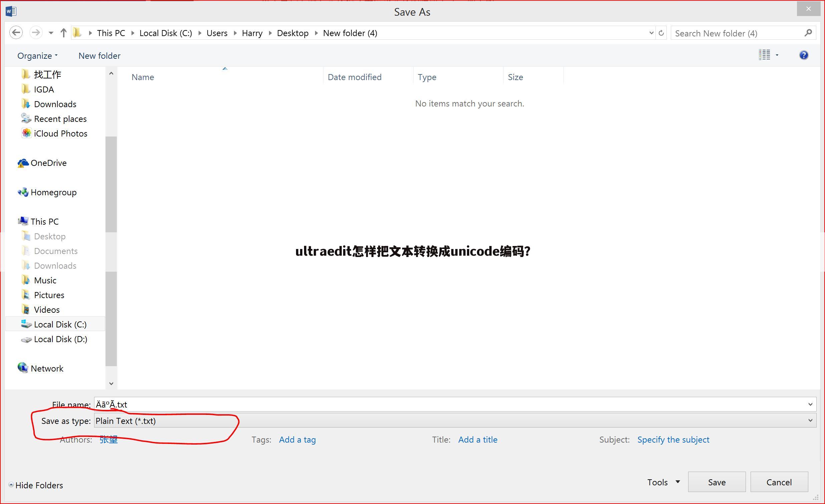Sort by the Type column header
825x504 pixels.
(x=458, y=77)
